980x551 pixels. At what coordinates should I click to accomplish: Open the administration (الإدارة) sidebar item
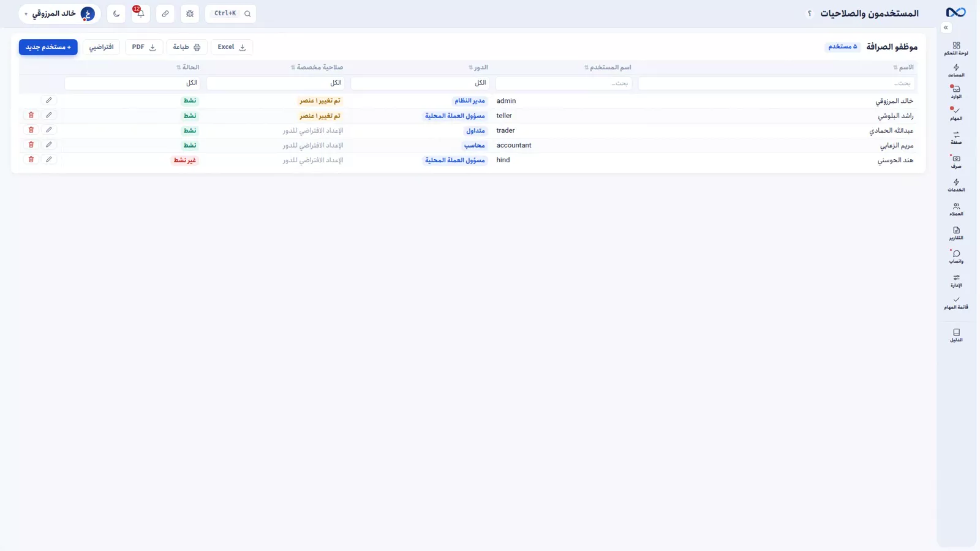click(956, 280)
